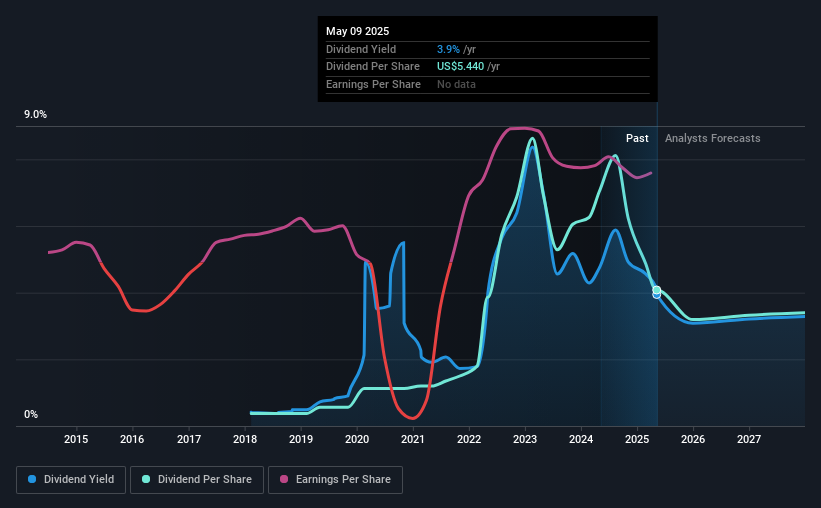Click the 'Earnings Per Share' tooltip row label
This screenshot has height=508, width=821.
(x=373, y=84)
